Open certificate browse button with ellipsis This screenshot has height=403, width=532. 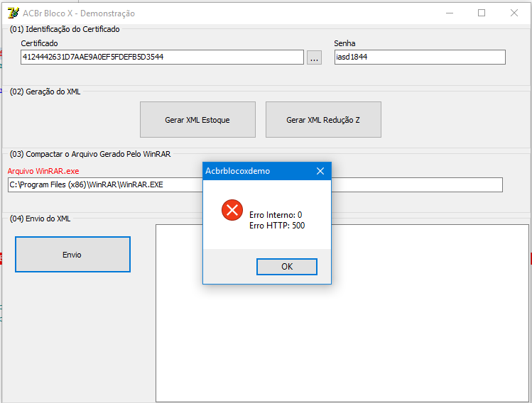pos(314,57)
